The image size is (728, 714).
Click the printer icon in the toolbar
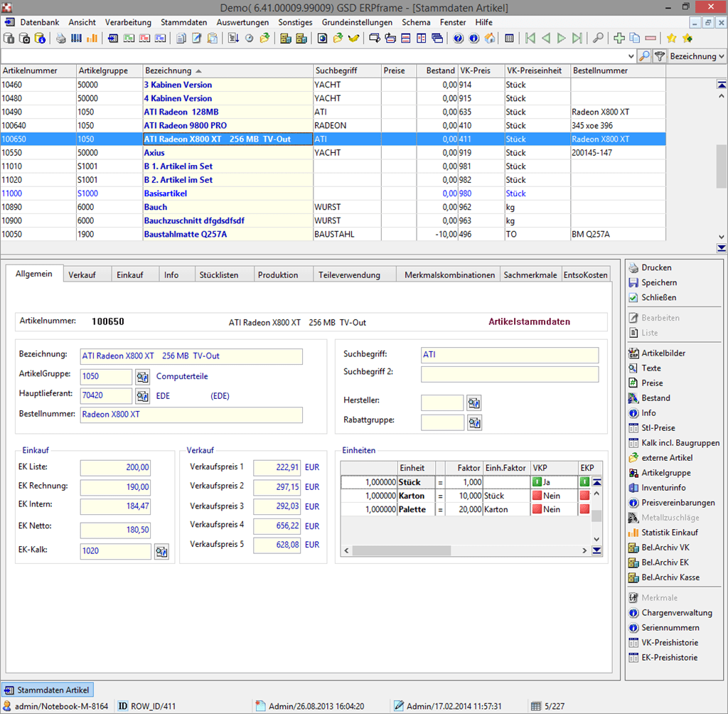[x=60, y=38]
